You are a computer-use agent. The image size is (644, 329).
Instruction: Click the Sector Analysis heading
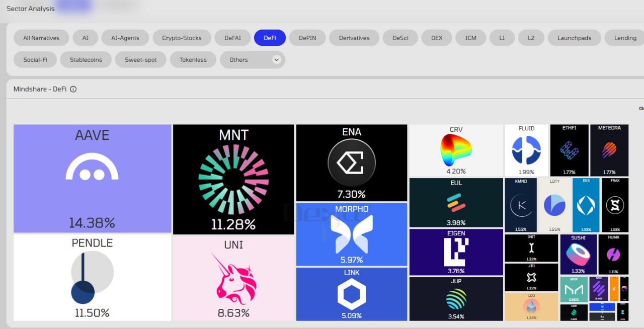(30, 9)
